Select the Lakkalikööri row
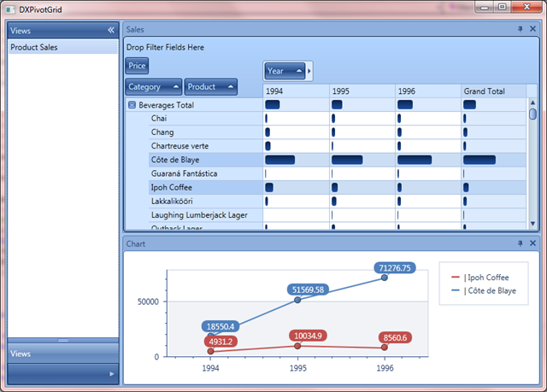 pos(206,201)
